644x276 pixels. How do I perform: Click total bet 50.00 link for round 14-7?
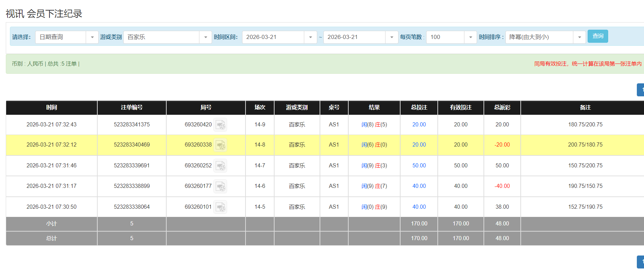(419, 166)
